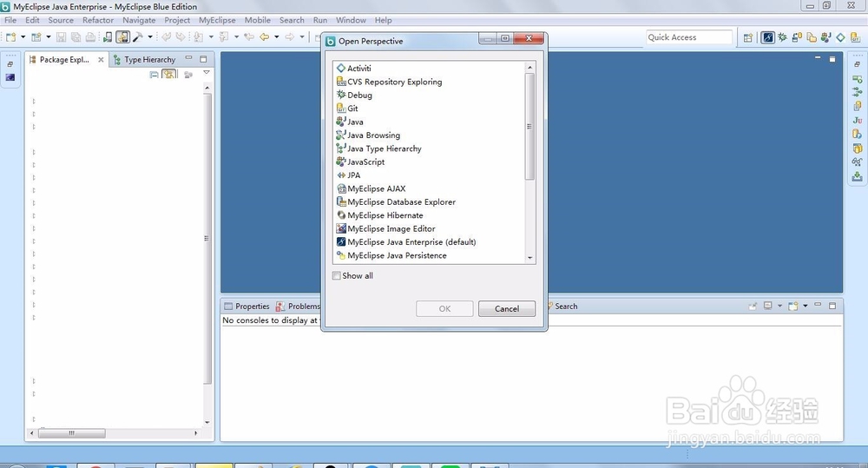
Task: Pick MyEclipse Hibernate perspective
Action: (x=380, y=215)
